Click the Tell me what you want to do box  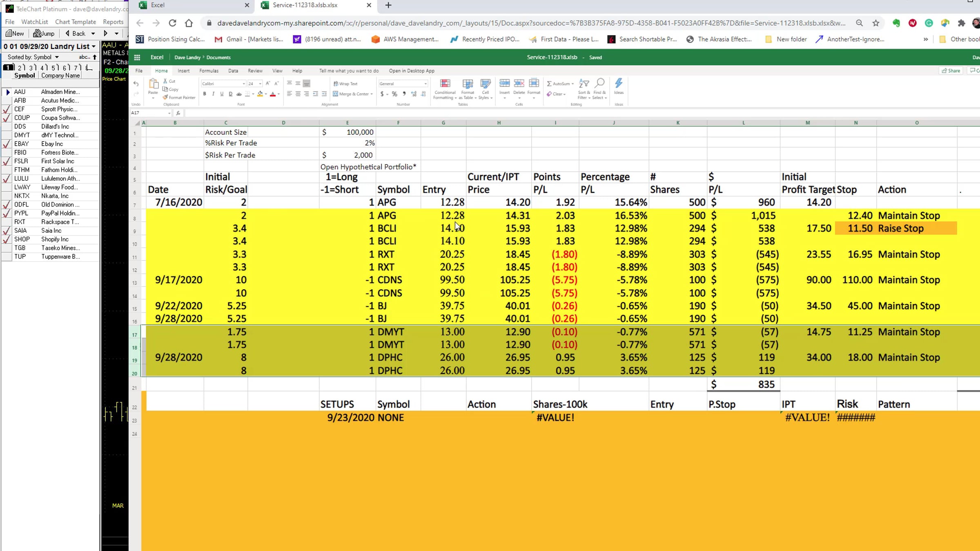pyautogui.click(x=349, y=71)
